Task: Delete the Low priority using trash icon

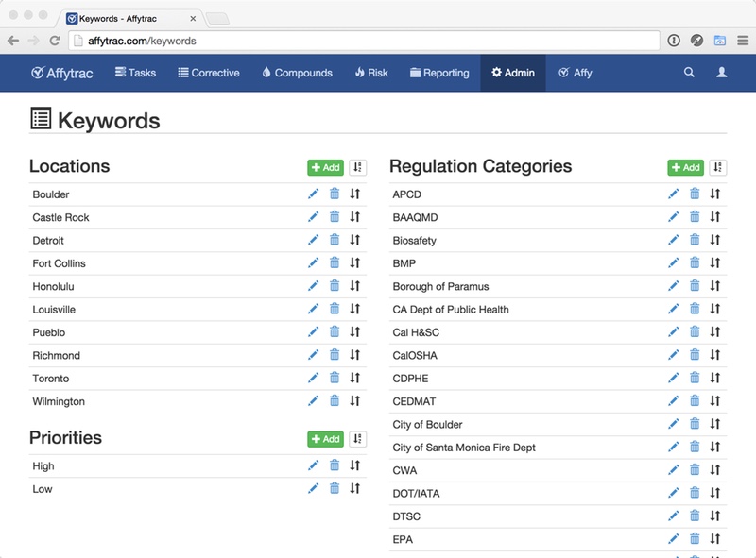Action: click(335, 489)
